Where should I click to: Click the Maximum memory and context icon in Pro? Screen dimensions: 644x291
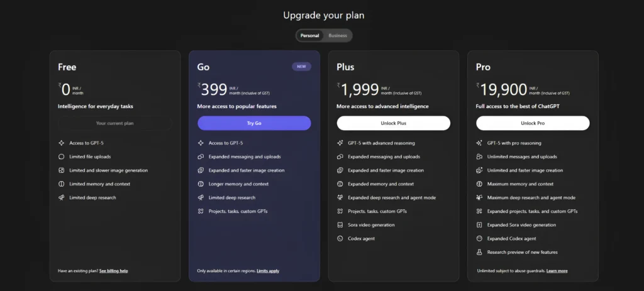point(479,184)
